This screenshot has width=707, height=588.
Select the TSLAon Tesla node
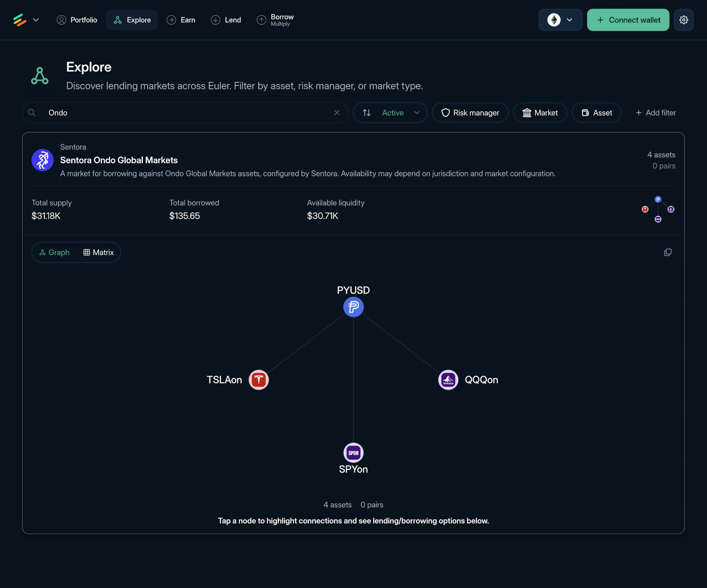tap(258, 380)
